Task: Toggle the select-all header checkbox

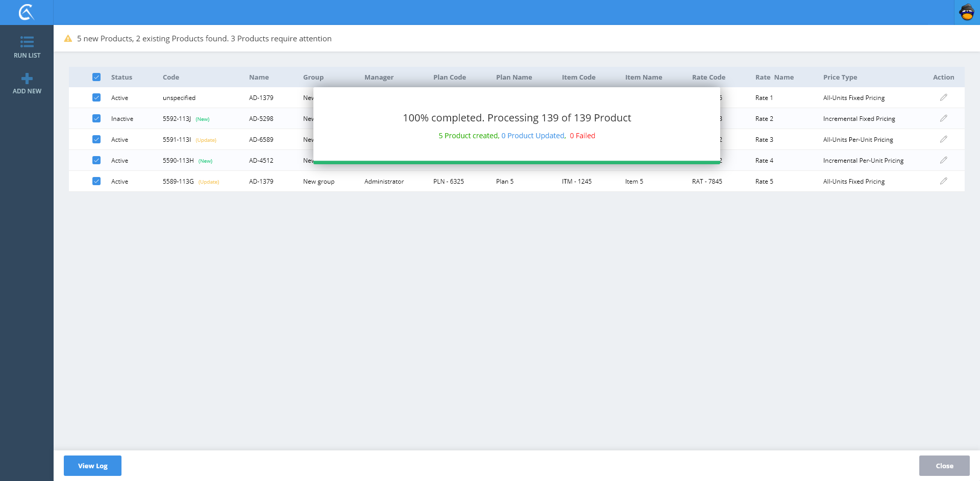Action: point(96,77)
